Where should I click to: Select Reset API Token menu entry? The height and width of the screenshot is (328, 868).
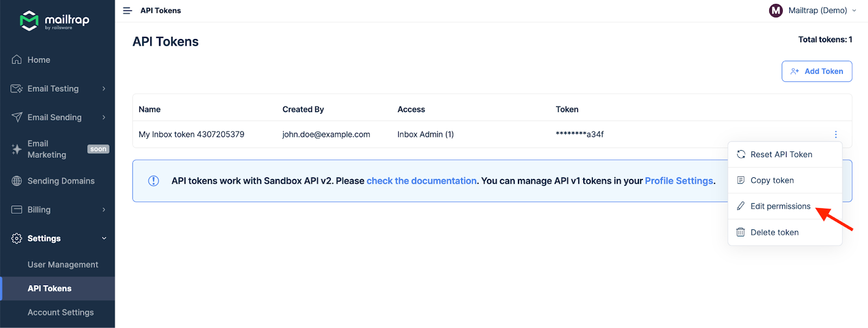click(784, 155)
